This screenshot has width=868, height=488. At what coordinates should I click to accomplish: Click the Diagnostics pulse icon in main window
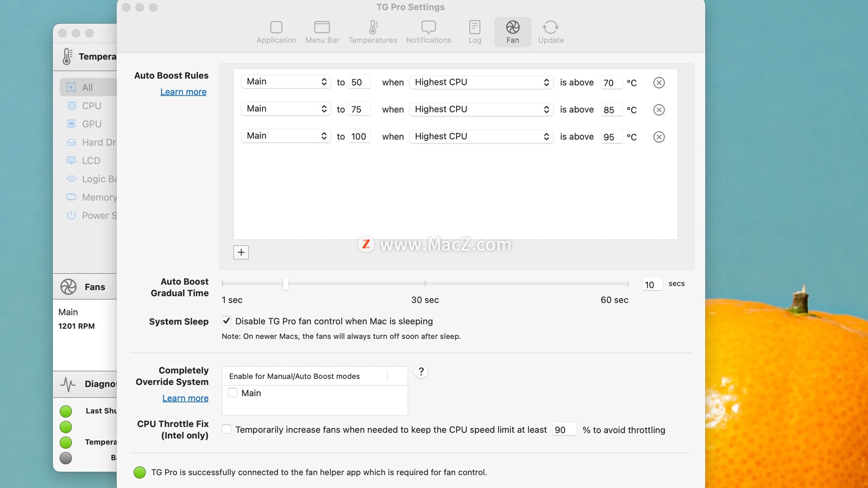68,384
